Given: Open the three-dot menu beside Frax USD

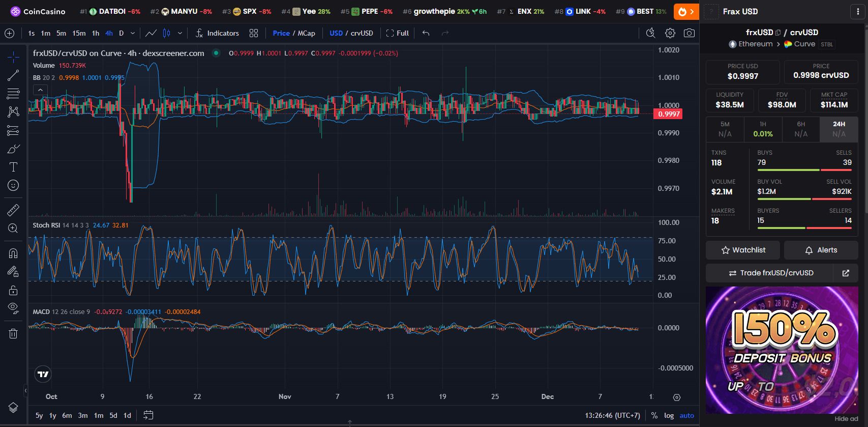Looking at the screenshot, I should click(x=858, y=12).
